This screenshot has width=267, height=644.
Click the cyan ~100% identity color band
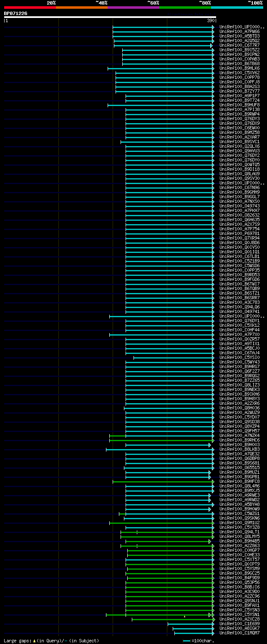click(x=237, y=7)
